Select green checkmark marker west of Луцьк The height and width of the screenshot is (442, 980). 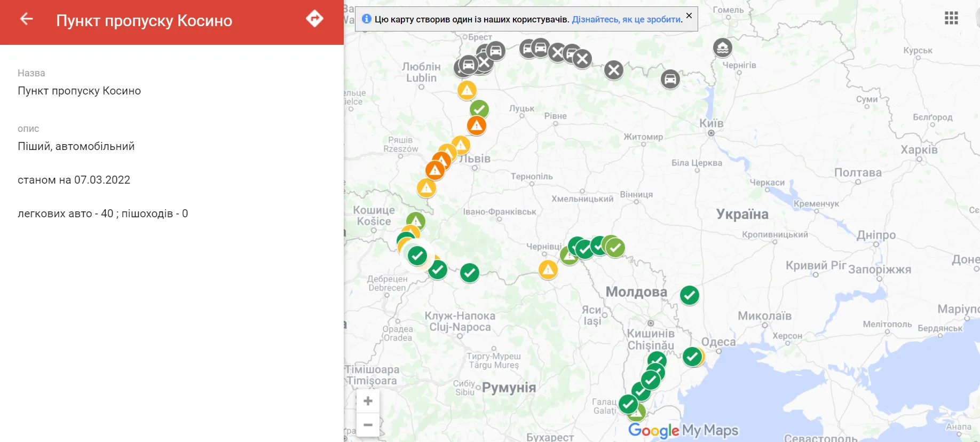point(479,109)
